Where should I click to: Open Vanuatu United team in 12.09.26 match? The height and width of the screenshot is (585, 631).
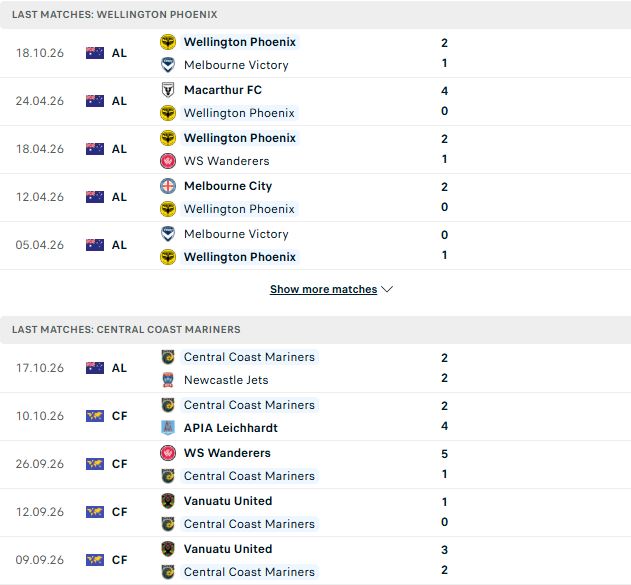click(228, 501)
